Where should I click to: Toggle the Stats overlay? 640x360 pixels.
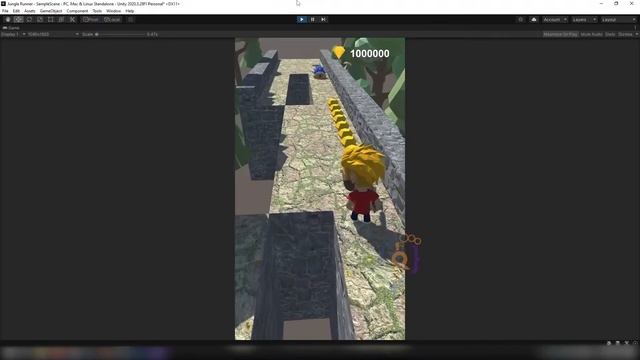coord(610,34)
